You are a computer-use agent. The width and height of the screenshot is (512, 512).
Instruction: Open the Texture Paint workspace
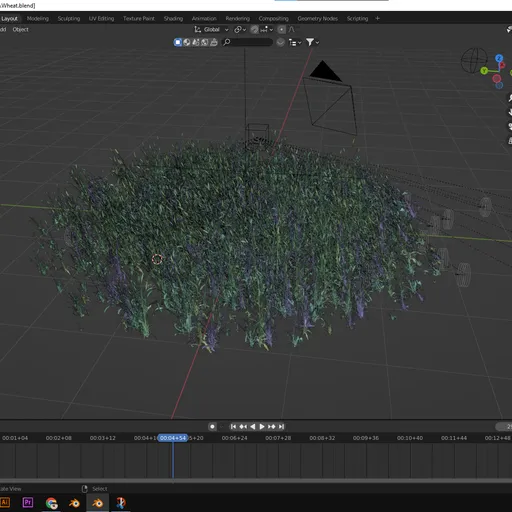(139, 19)
